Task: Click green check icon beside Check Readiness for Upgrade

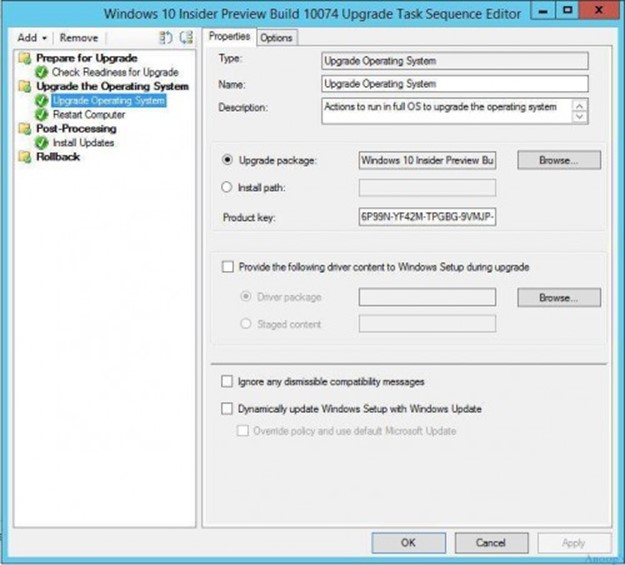Action: pos(41,73)
